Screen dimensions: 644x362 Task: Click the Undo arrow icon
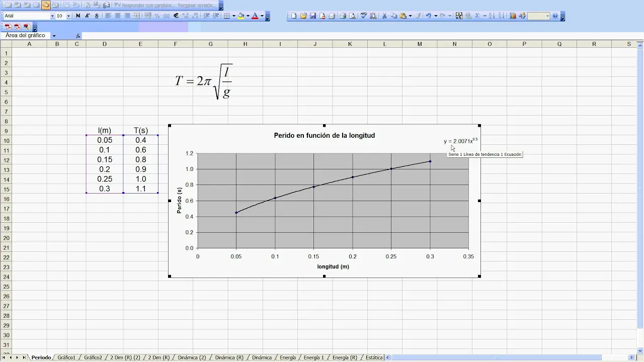click(x=428, y=16)
